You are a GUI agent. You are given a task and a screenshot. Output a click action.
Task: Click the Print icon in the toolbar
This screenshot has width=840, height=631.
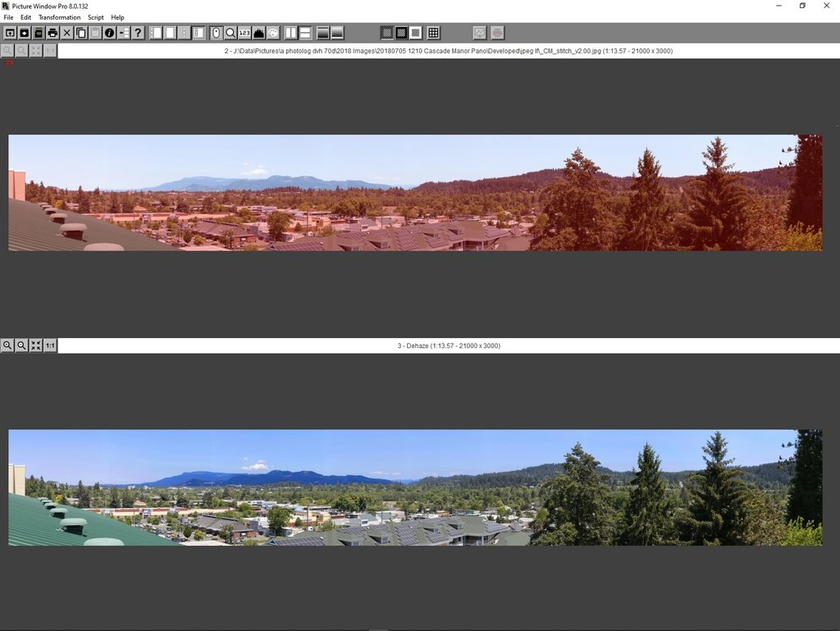[52, 33]
